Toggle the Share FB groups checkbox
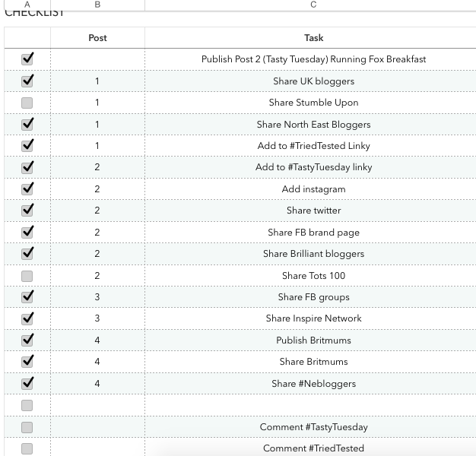 [27, 296]
